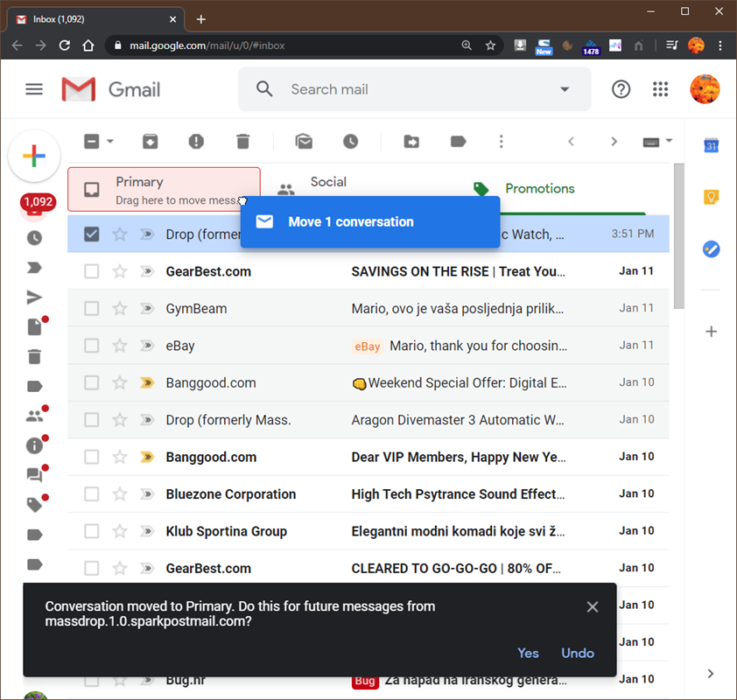Mark selected conversation as read
Image resolution: width=737 pixels, height=700 pixels.
pyautogui.click(x=304, y=142)
